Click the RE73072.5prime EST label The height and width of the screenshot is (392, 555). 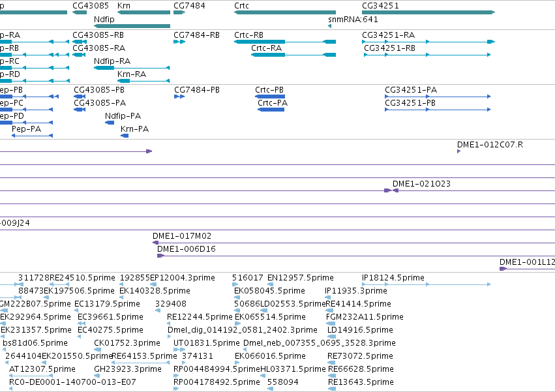360,356
